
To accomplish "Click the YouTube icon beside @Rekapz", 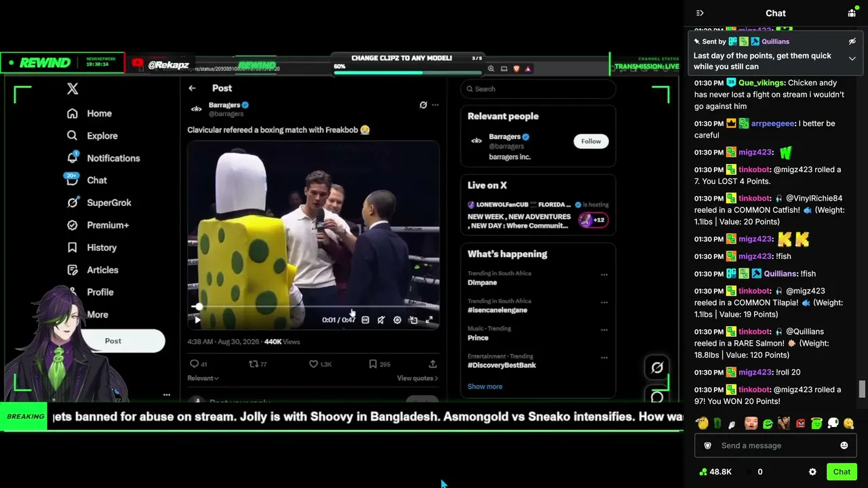I will (x=138, y=64).
